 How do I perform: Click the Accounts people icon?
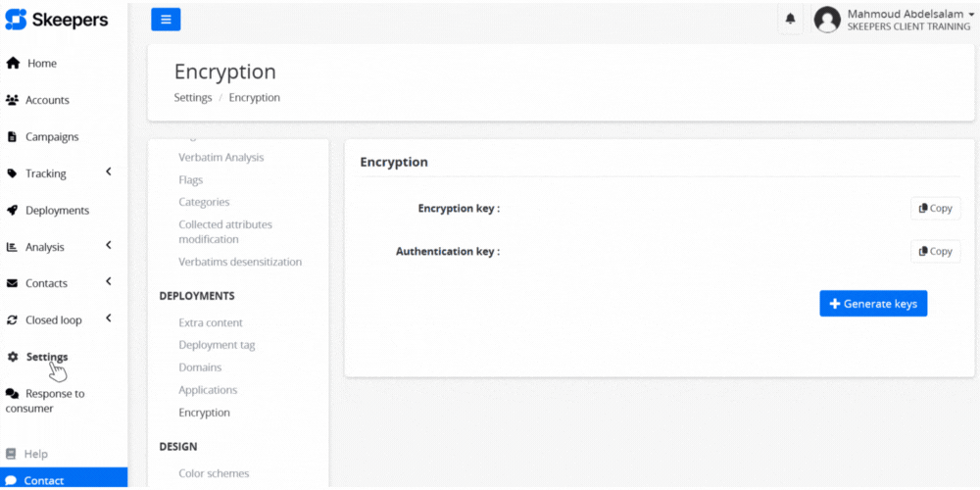pyautogui.click(x=13, y=100)
